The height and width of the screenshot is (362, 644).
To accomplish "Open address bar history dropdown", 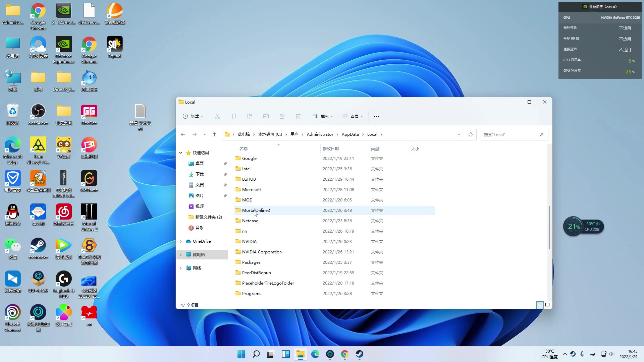I will (x=459, y=134).
